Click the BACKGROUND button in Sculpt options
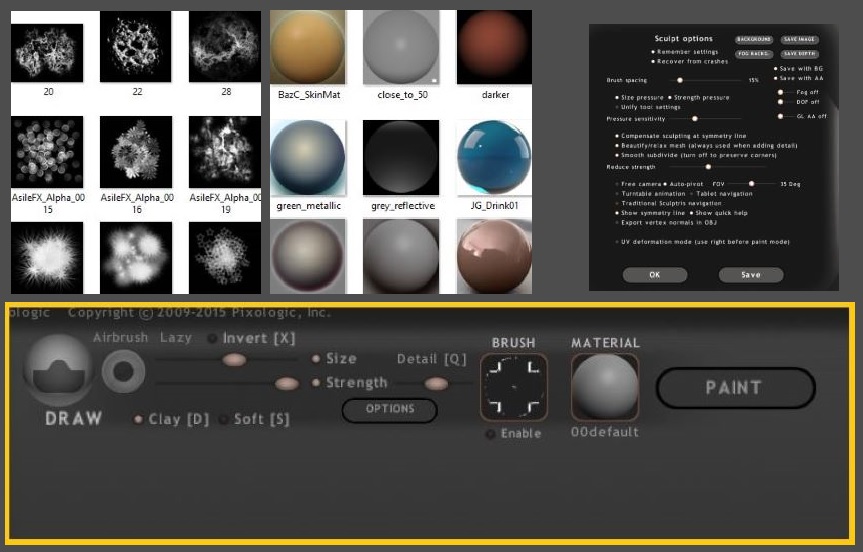Image resolution: width=863 pixels, height=552 pixels. pos(754,40)
